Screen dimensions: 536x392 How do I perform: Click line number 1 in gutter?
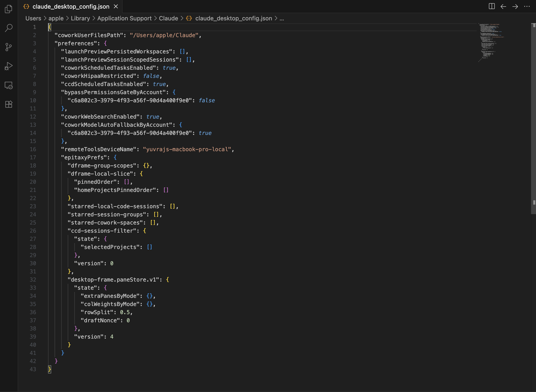point(34,27)
